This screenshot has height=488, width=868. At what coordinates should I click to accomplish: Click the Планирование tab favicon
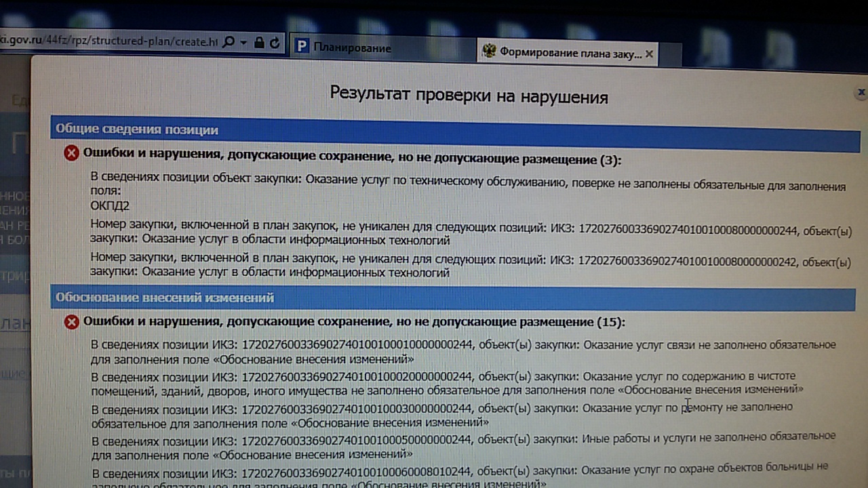point(302,47)
